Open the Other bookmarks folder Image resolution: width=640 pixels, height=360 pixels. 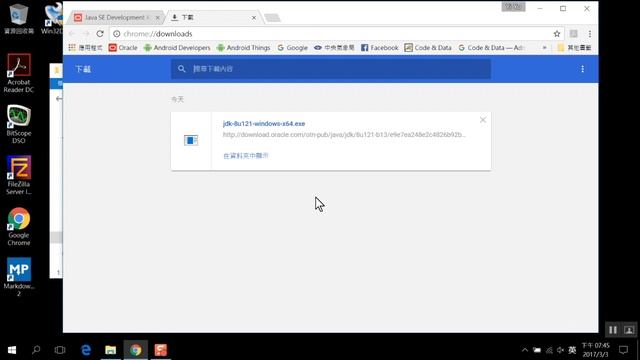tap(574, 48)
